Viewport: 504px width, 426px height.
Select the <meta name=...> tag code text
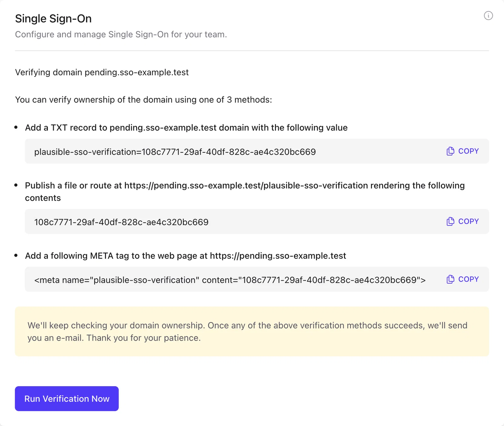point(230,280)
